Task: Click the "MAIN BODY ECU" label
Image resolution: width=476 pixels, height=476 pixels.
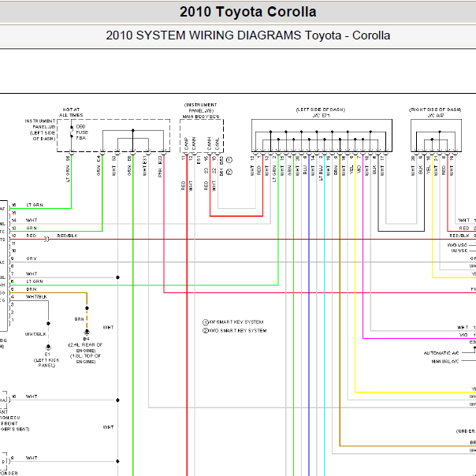Action: [201, 117]
